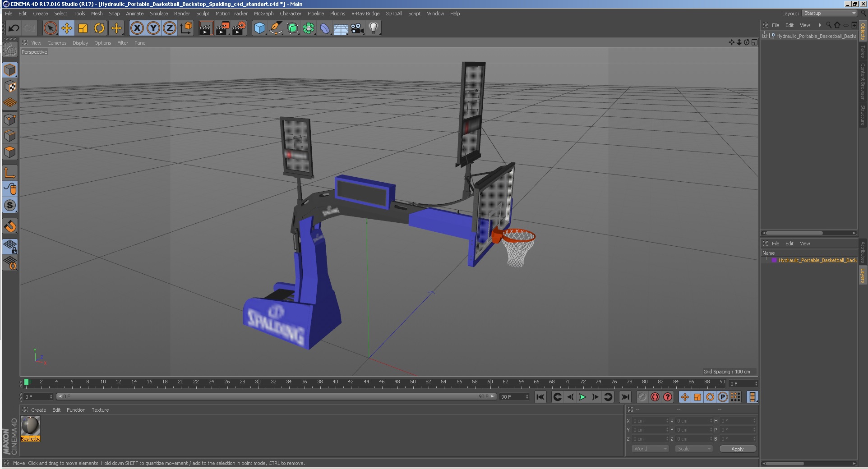Select the Rotate tool
Viewport: 868px width, 469px height.
pos(99,28)
